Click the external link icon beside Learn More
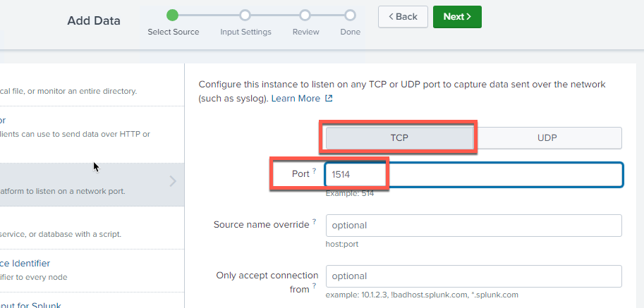Screen dimensions: 644x308 click(x=329, y=99)
